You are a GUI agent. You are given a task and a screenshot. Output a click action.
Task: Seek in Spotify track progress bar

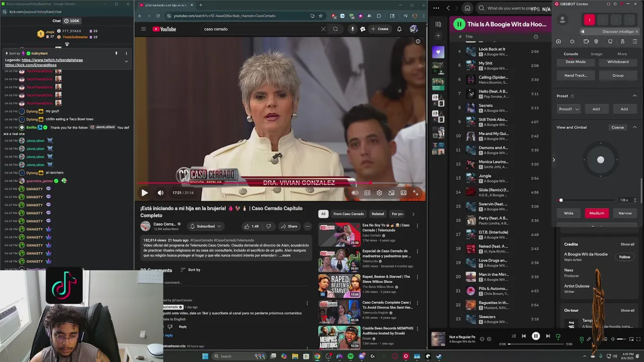[535, 344]
